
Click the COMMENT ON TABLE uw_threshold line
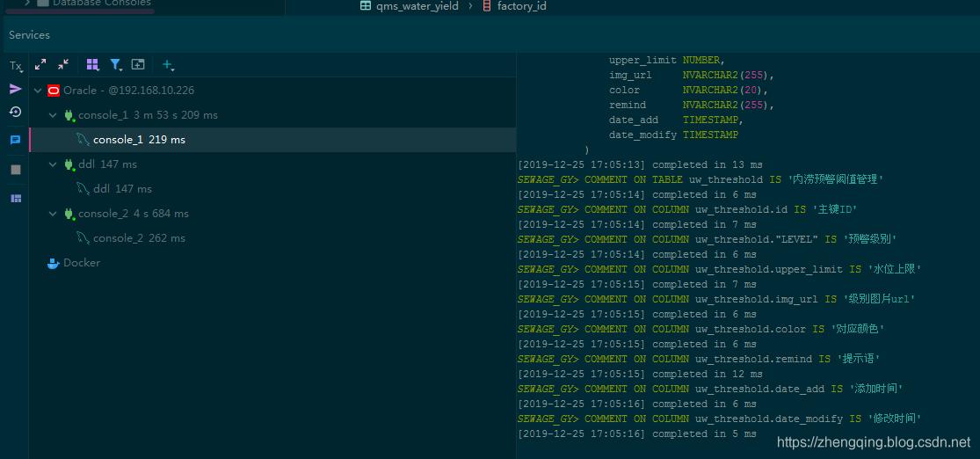[x=700, y=180]
